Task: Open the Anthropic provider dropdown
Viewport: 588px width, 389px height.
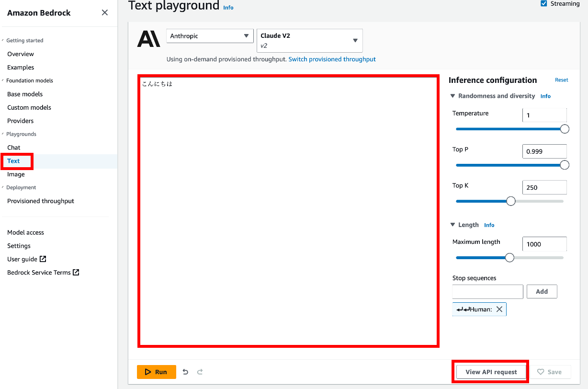Action: (x=210, y=36)
